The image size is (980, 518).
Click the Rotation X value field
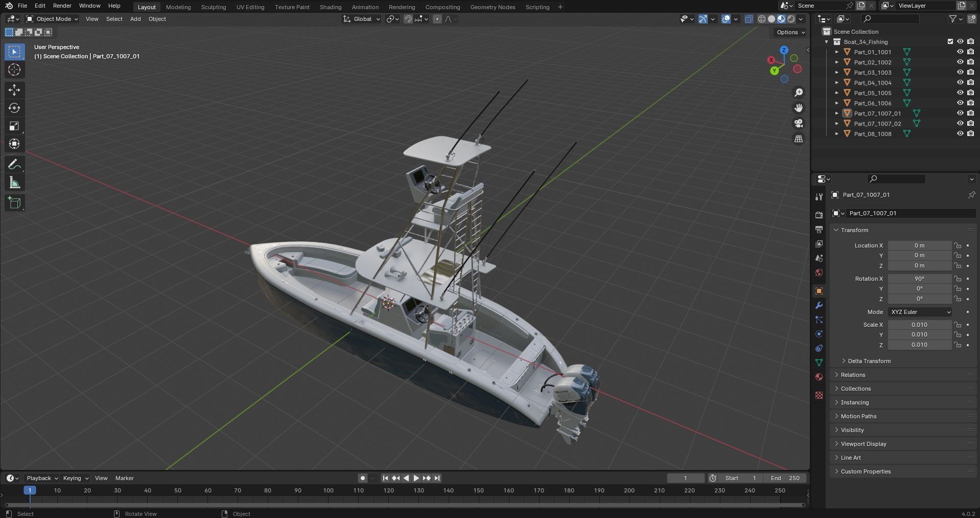[x=920, y=279]
